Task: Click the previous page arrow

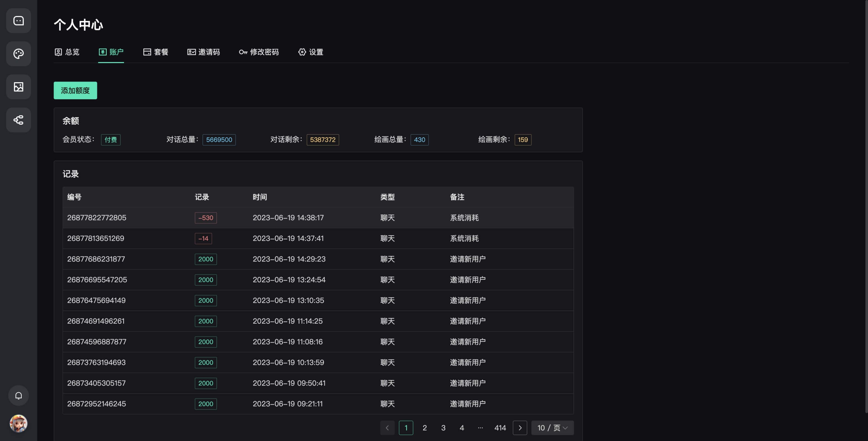Action: (x=387, y=428)
